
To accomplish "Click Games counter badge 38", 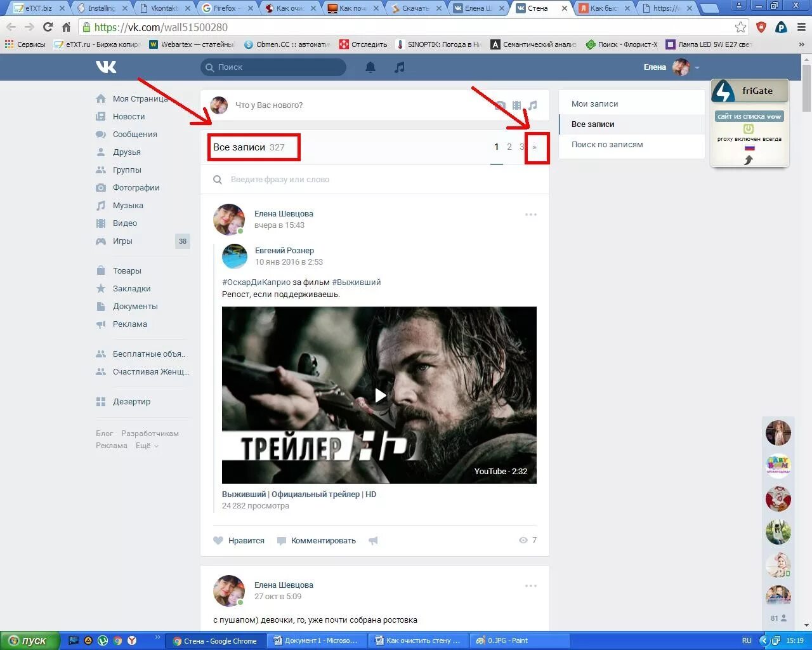I will pyautogui.click(x=183, y=241).
